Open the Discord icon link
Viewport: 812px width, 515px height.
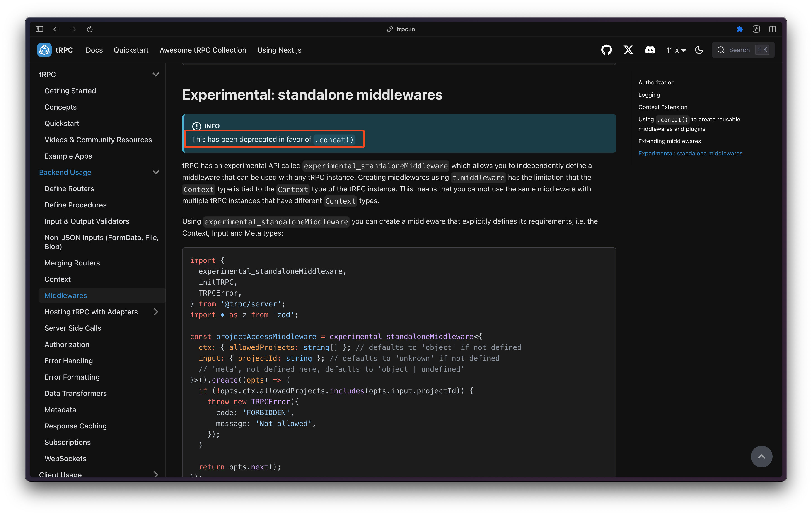(650, 50)
